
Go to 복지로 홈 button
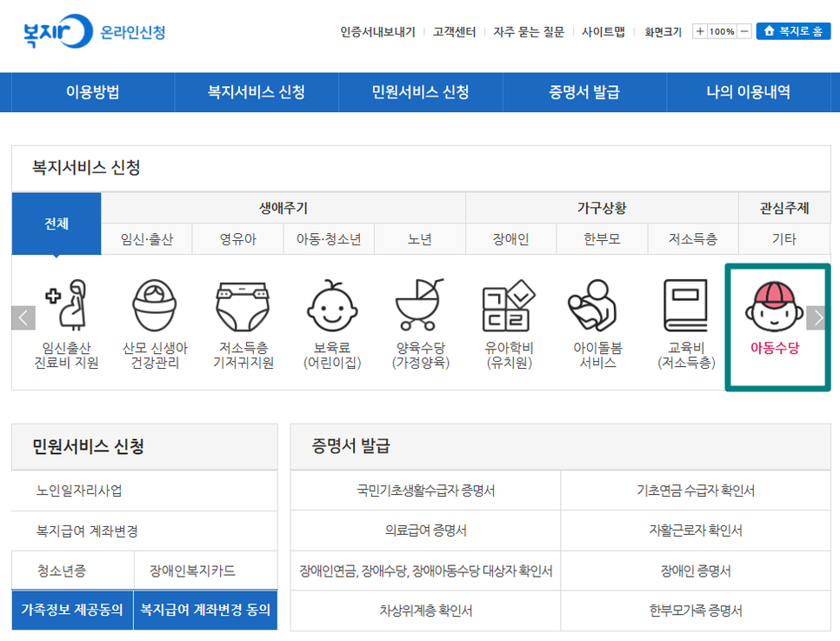(793, 31)
